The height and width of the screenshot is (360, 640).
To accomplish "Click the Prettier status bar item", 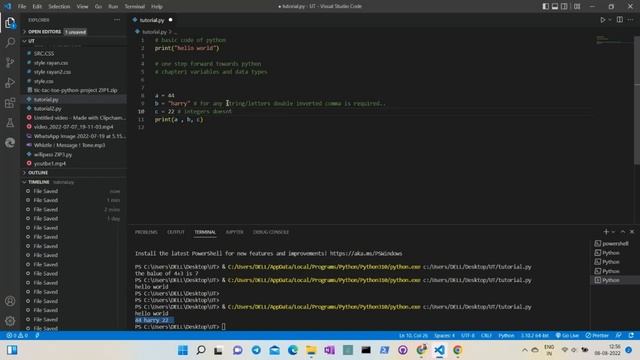I will tap(597, 336).
